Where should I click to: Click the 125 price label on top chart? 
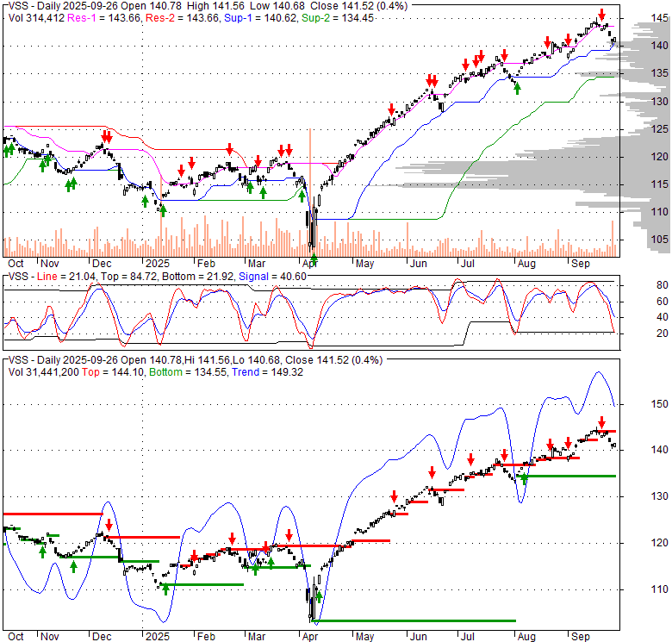point(659,129)
